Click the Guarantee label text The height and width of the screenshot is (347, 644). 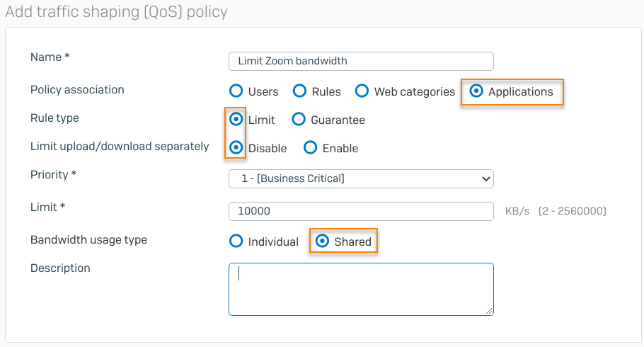click(338, 120)
